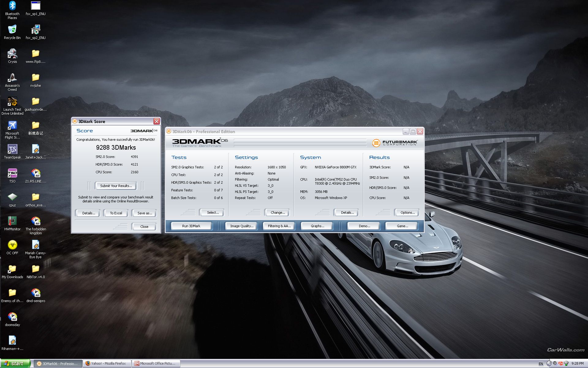This screenshot has height=368, width=588.
Task: Click wireless network tray icon
Action: click(566, 364)
